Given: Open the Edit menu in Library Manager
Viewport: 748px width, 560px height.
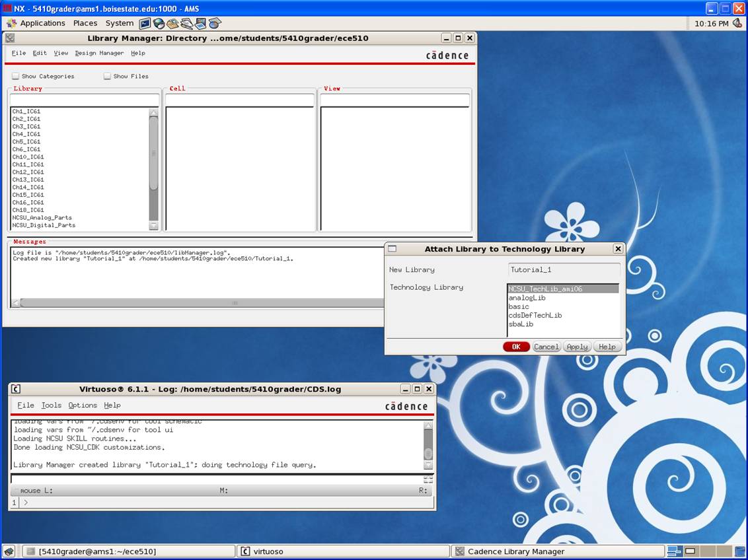Looking at the screenshot, I should coord(40,53).
